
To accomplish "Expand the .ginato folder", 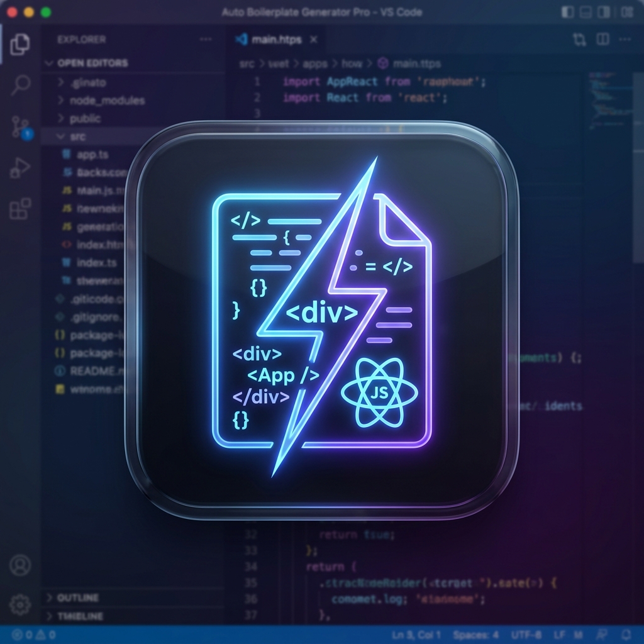I will pos(61,82).
